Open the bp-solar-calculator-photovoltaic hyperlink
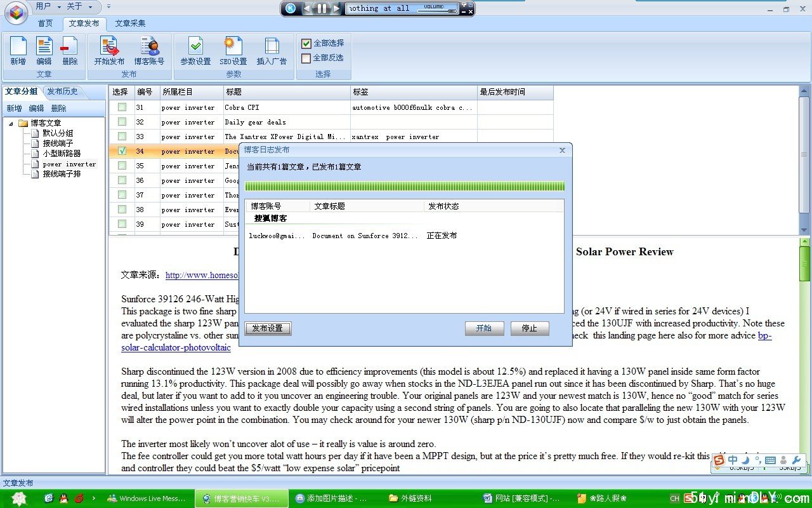 [x=176, y=347]
